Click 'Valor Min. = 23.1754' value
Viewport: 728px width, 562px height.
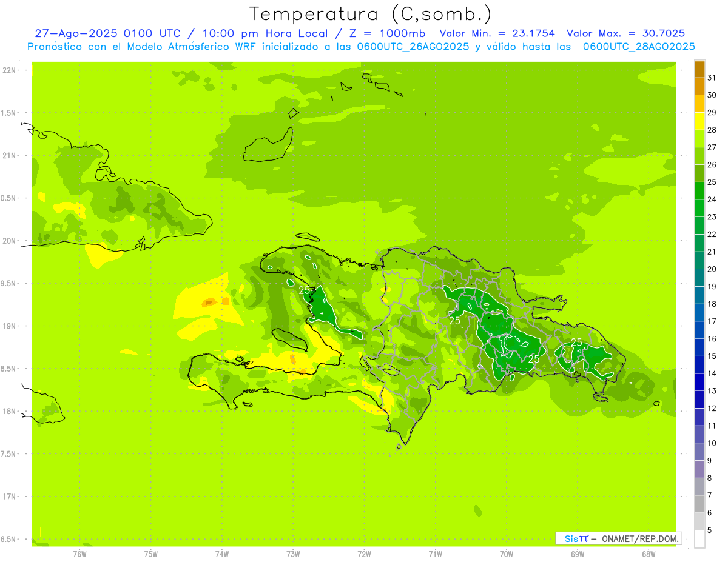point(497,33)
